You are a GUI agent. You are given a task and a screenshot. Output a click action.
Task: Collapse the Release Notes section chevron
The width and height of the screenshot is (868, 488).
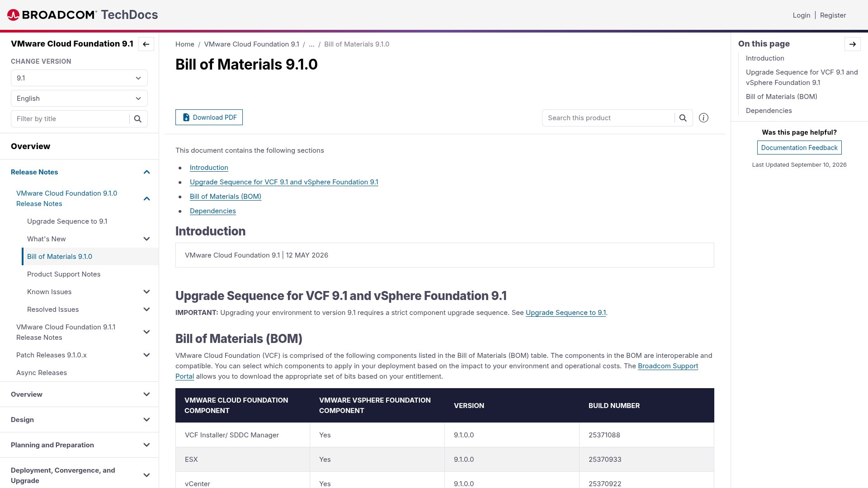146,172
